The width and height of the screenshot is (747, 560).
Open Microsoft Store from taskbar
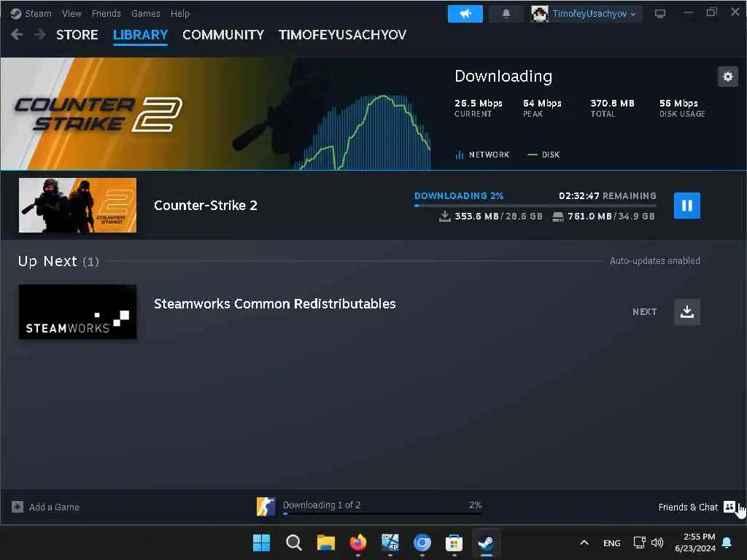(454, 542)
